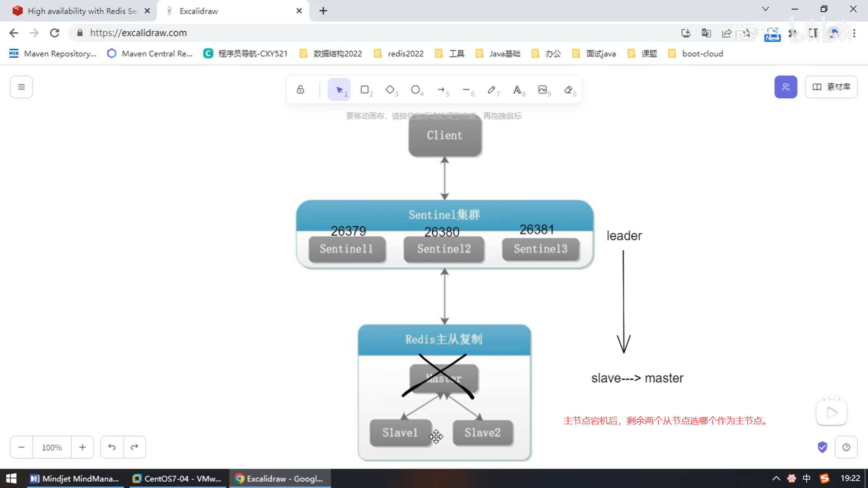This screenshot has width=868, height=488.
Task: Select the Pencil draw tool
Action: click(492, 90)
